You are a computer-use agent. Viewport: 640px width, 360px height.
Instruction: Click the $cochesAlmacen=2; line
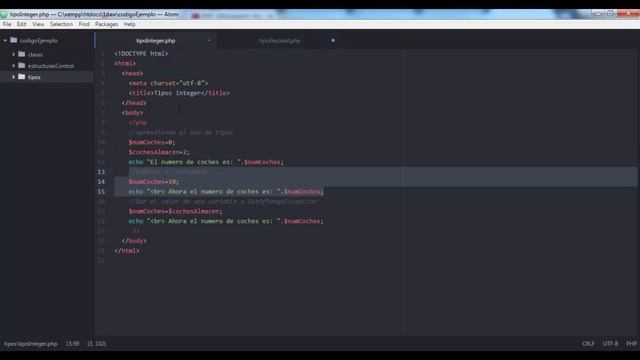[x=159, y=152]
